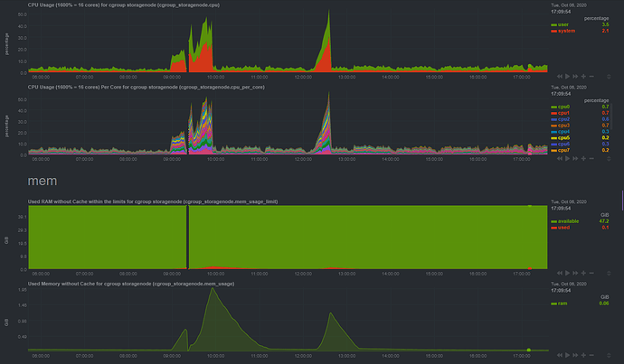The image size is (624, 364).
Task: Pan the Used RAM limit chart left
Action: [x=561, y=274]
